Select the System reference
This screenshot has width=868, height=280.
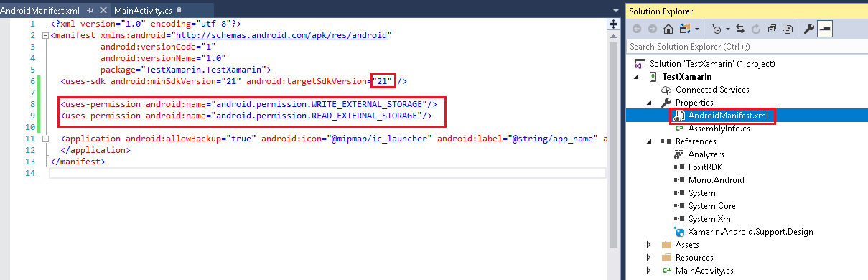coord(701,193)
